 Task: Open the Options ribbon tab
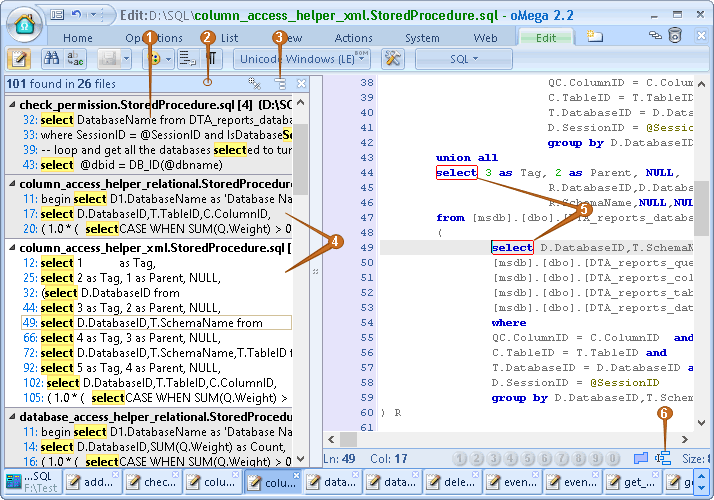154,38
